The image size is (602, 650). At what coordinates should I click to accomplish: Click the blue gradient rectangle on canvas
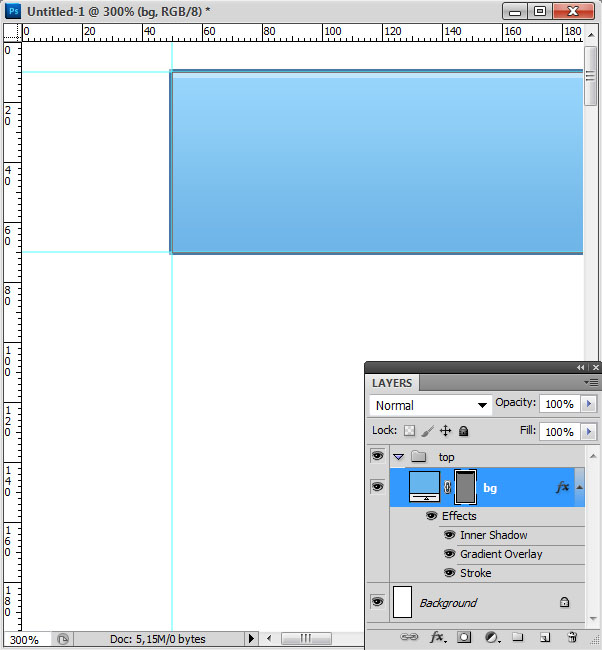point(376,162)
